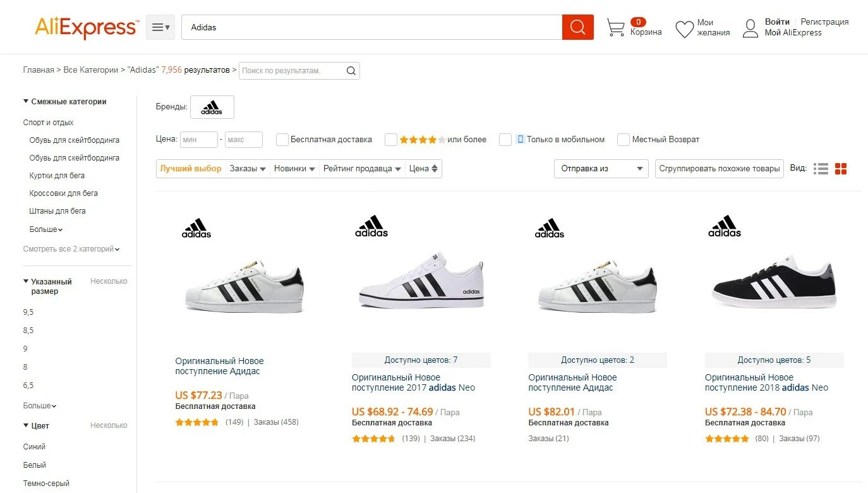Select the Лучший выбор sort tab
Screen dimensions: 868x493
point(191,169)
